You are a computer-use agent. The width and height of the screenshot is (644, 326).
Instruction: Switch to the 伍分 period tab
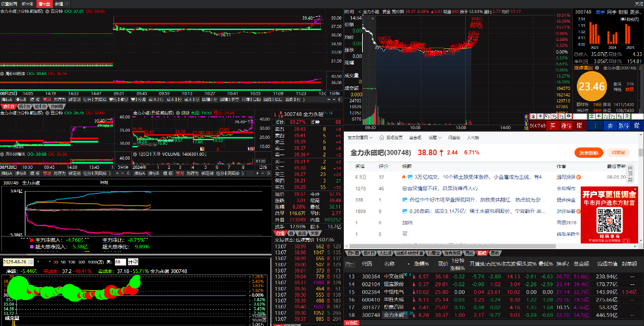tap(25, 106)
